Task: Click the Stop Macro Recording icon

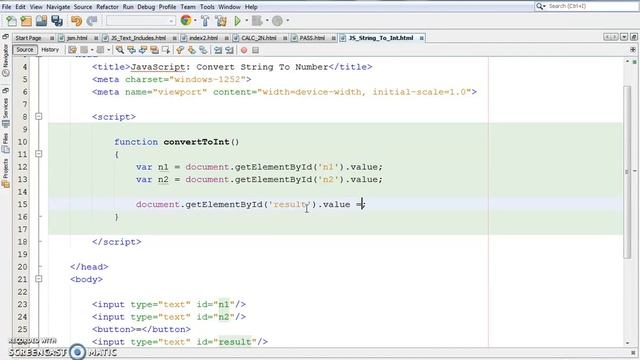Action: coord(256,50)
